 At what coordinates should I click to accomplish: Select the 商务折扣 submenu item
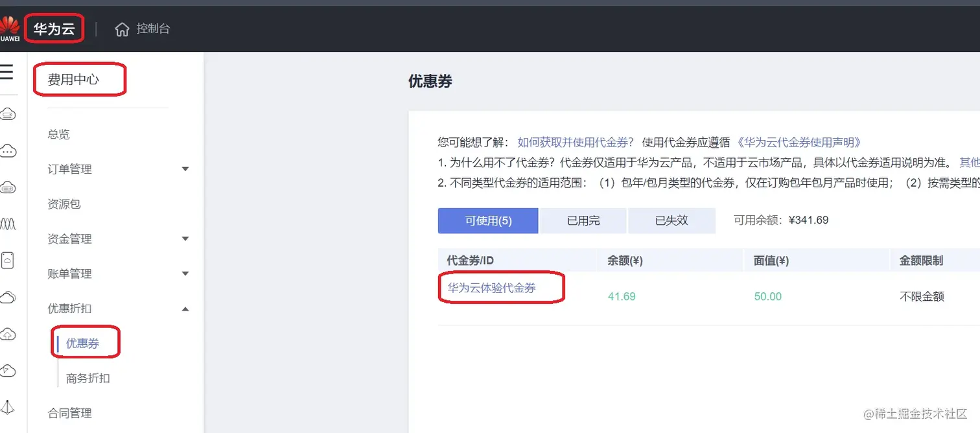tap(88, 379)
